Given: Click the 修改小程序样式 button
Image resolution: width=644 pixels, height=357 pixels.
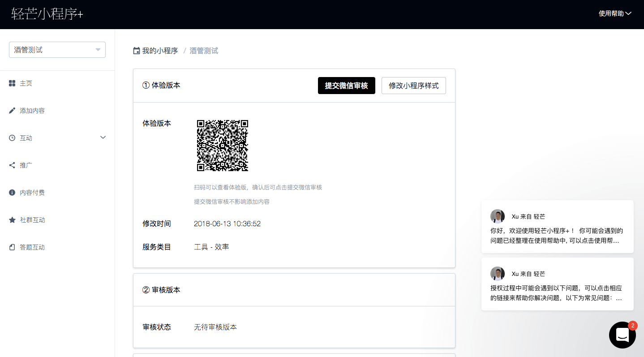Looking at the screenshot, I should pyautogui.click(x=414, y=86).
